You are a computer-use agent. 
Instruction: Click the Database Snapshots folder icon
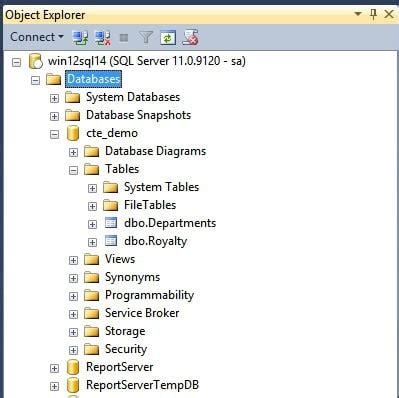[x=73, y=115]
